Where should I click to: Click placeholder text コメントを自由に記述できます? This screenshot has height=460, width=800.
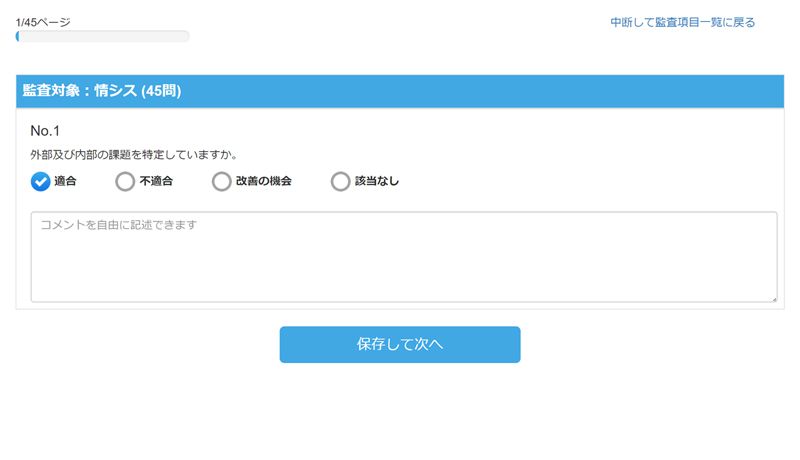pos(118,225)
